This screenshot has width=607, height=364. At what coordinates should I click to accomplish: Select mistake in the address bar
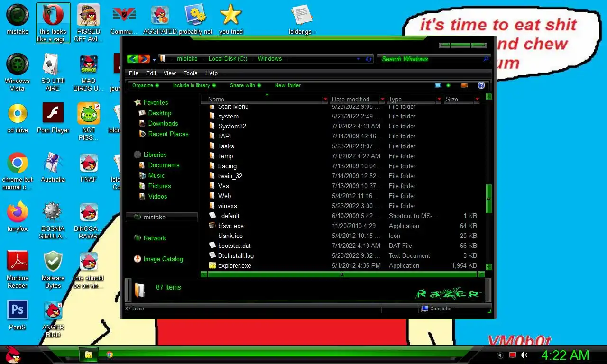click(187, 59)
